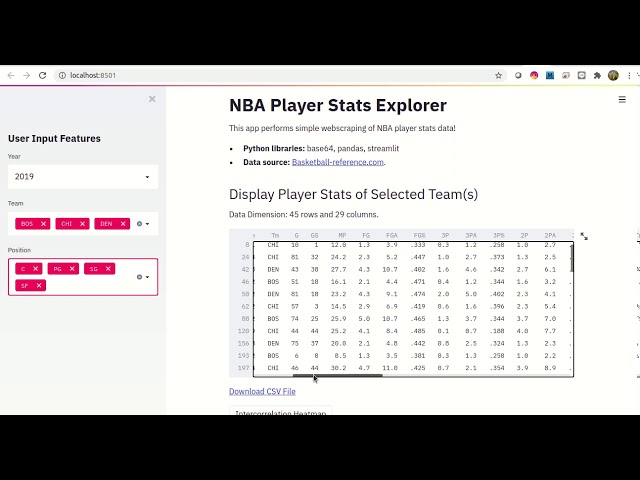Click the 3P% column header
The width and height of the screenshot is (640, 480).
498,236
